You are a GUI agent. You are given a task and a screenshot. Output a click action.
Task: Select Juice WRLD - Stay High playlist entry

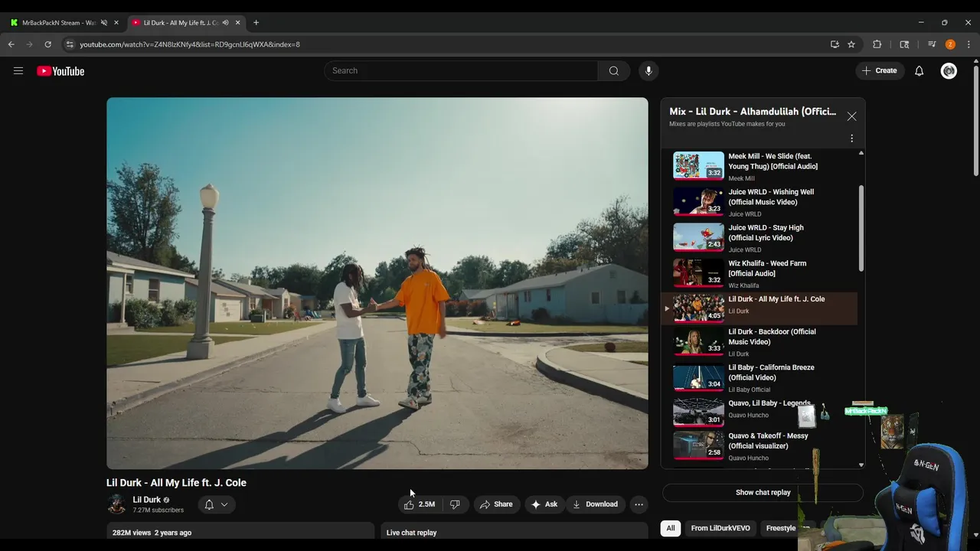coord(759,238)
